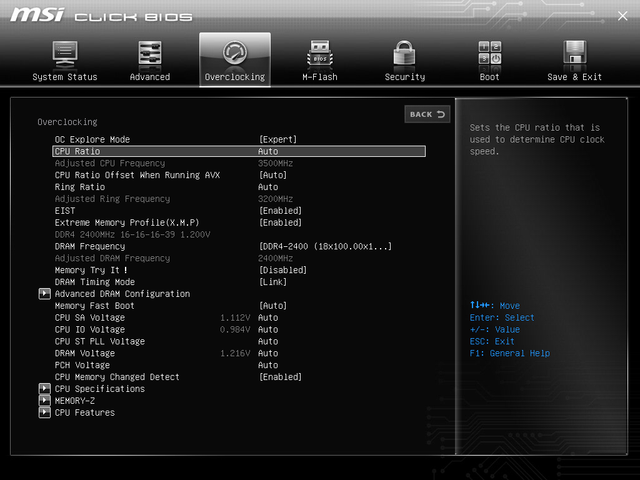This screenshot has height=480, width=640.
Task: Click the Overclocking tab label
Action: tap(235, 77)
